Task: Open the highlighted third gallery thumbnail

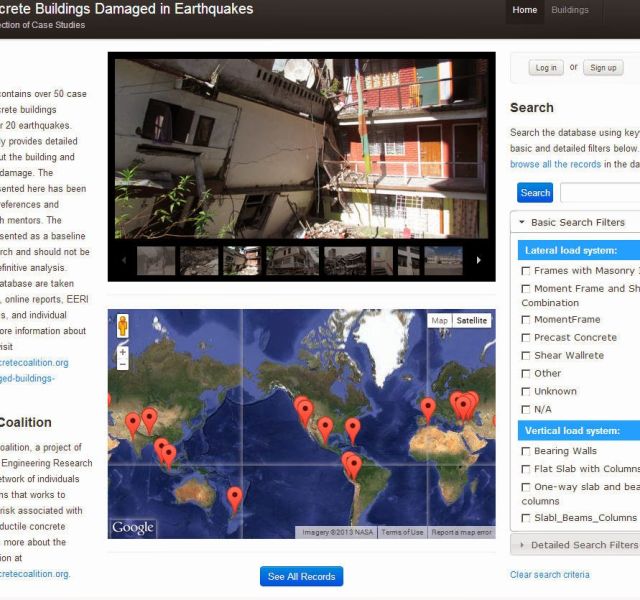Action: pos(242,260)
